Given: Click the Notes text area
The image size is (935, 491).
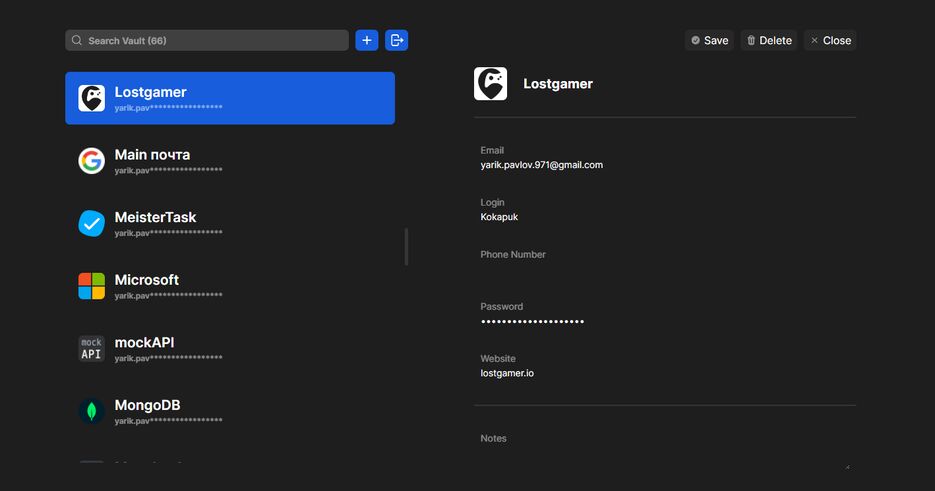Looking at the screenshot, I should point(665,458).
